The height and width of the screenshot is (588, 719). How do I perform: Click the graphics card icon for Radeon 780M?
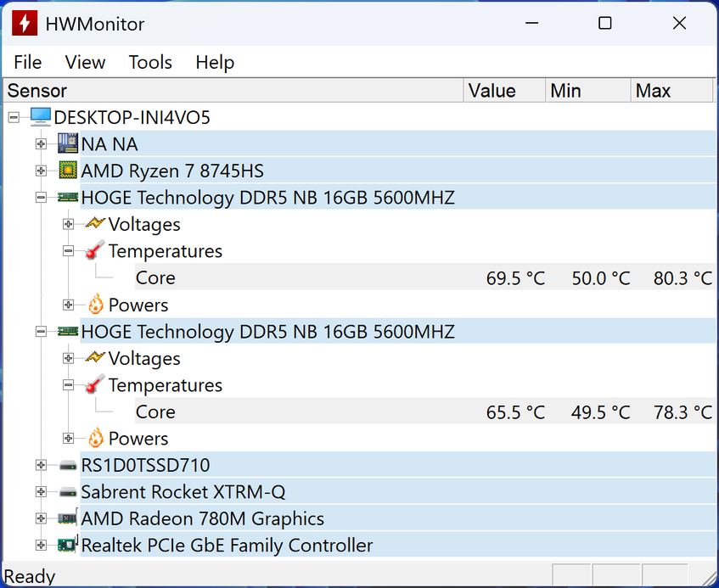[67, 518]
